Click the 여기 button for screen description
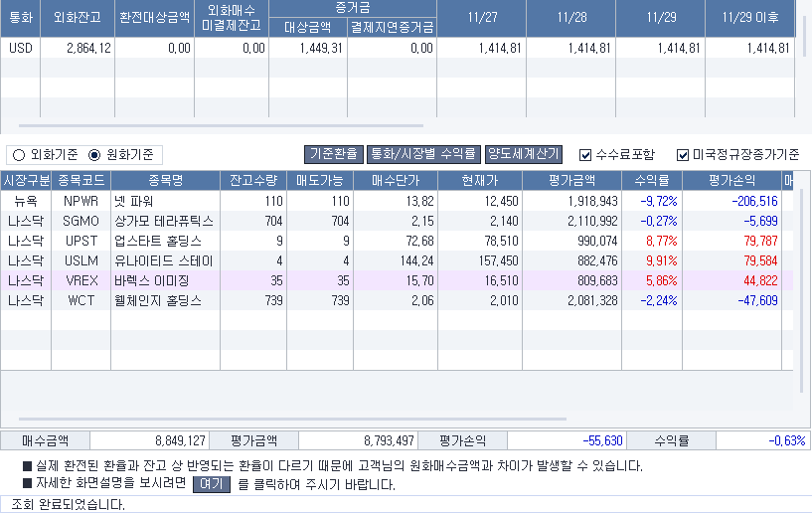This screenshot has width=812, height=513. click(x=211, y=484)
